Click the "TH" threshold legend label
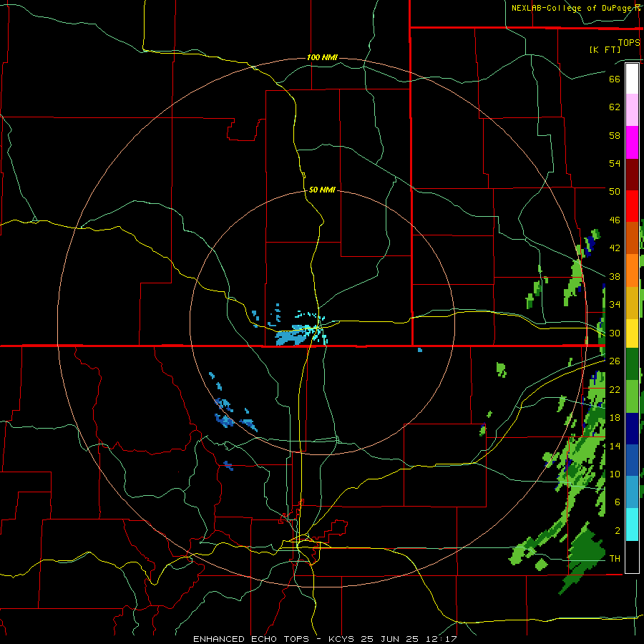 click(x=615, y=559)
